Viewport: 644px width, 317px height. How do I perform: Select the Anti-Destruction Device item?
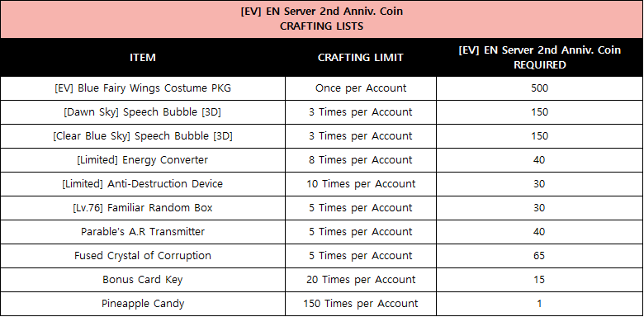tap(143, 183)
